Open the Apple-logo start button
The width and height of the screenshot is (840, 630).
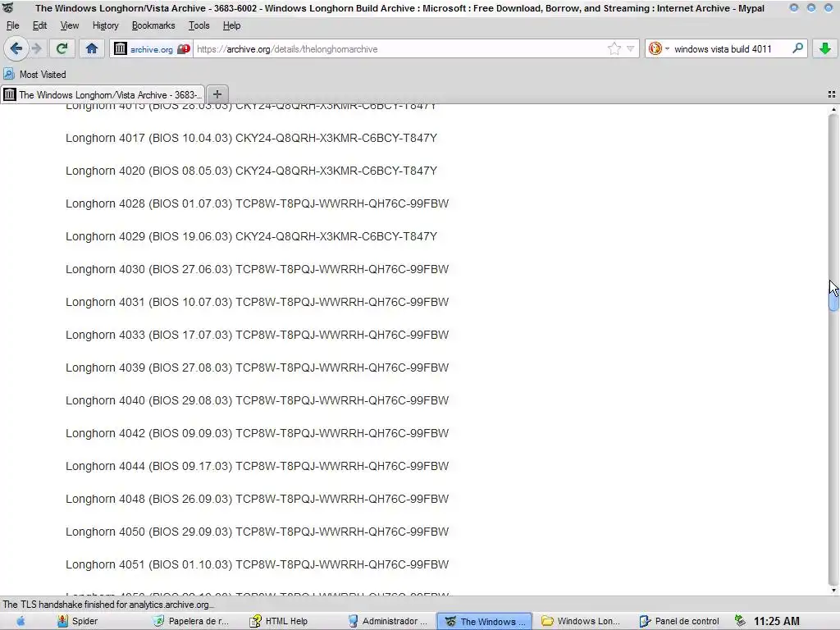tap(21, 622)
